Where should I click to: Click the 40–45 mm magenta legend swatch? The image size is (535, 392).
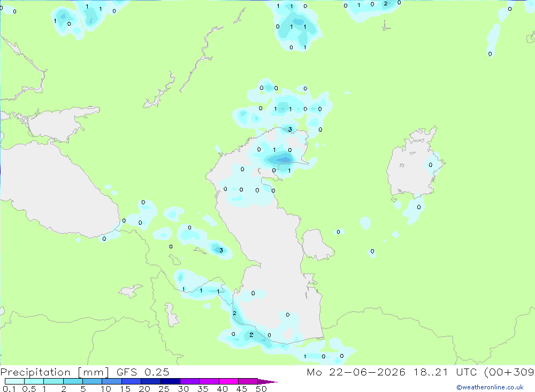coord(228,381)
